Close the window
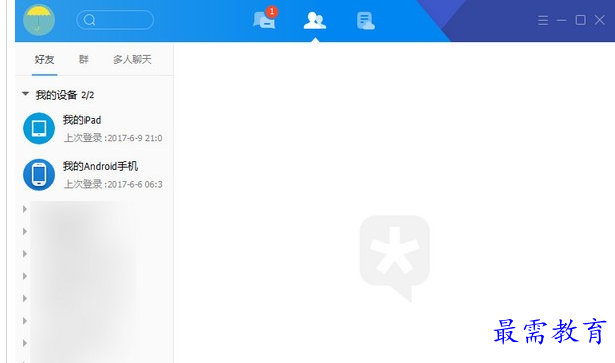The width and height of the screenshot is (615, 363). (x=599, y=20)
